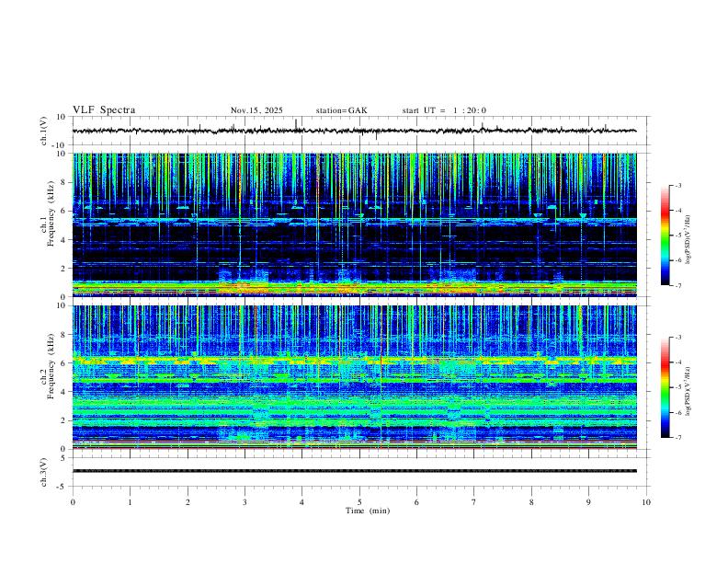Click the lower log(PSD) color scale title
This screenshot has width=728, height=563.
point(688,391)
